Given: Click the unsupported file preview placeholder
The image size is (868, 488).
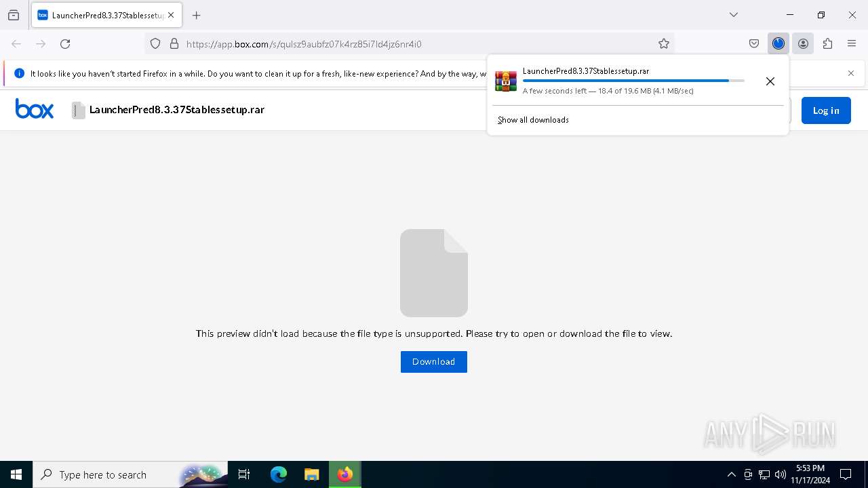Looking at the screenshot, I should pyautogui.click(x=434, y=273).
